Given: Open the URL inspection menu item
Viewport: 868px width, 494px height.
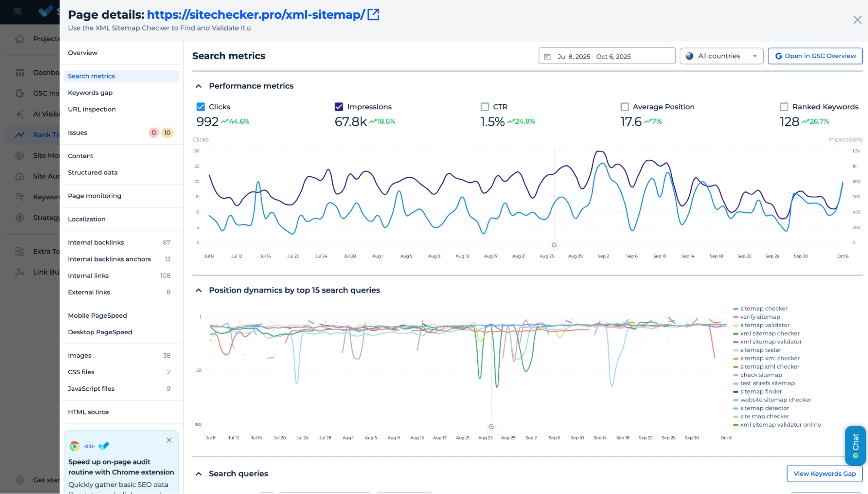Looking at the screenshot, I should pyautogui.click(x=92, y=109).
